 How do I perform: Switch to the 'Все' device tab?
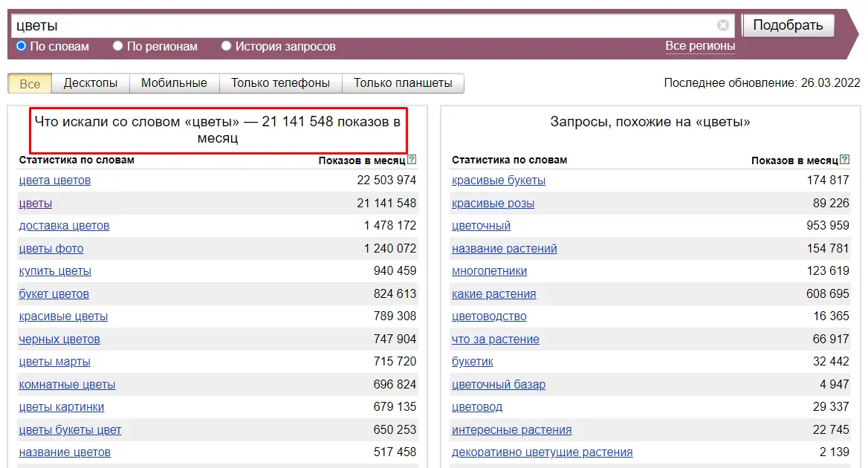pyautogui.click(x=30, y=83)
